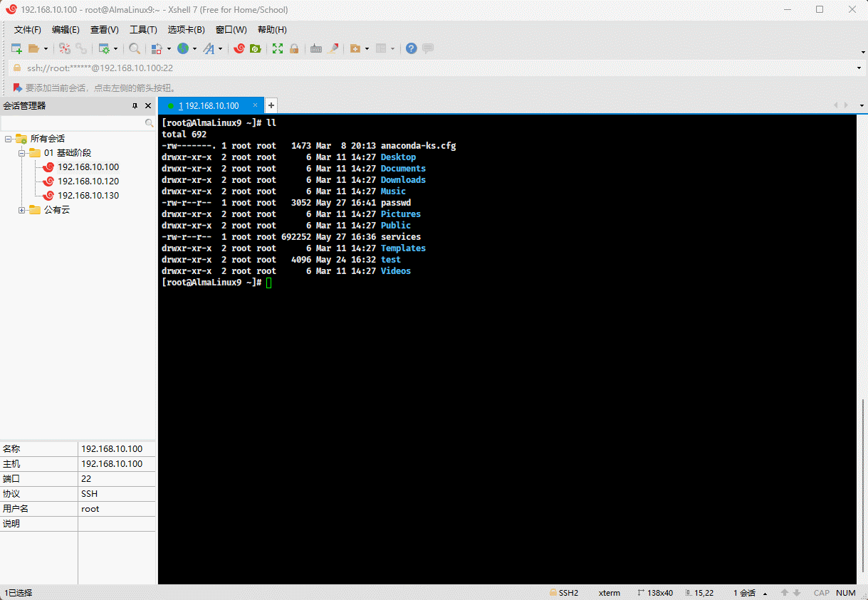Open the font dropdown arrow in toolbar
The image size is (868, 600).
point(220,48)
